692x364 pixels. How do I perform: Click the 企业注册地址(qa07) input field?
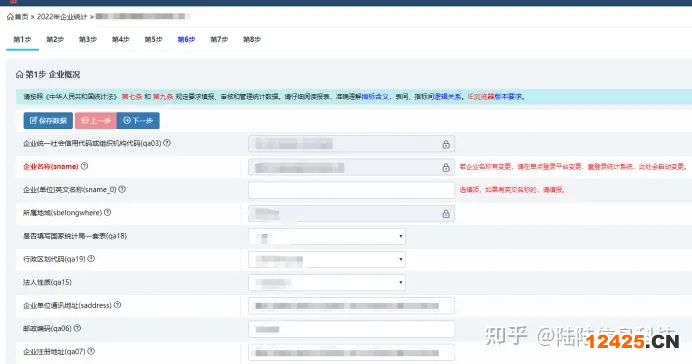click(351, 353)
